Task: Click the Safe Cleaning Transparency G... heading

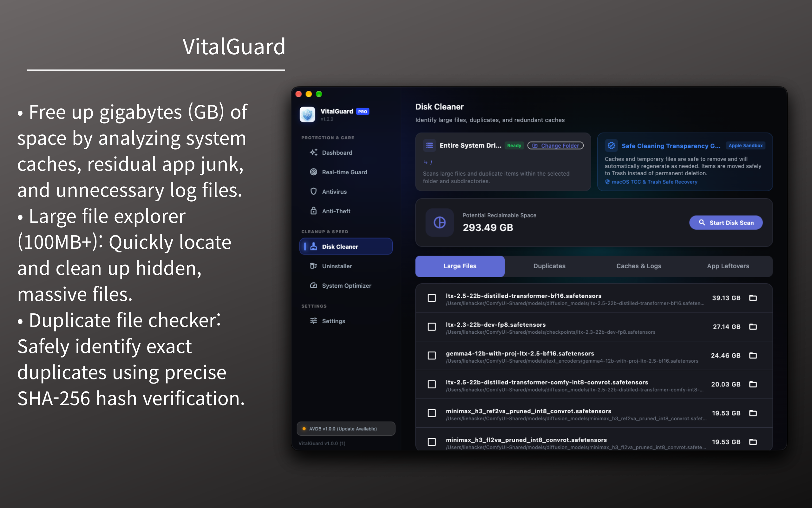Action: click(671, 146)
